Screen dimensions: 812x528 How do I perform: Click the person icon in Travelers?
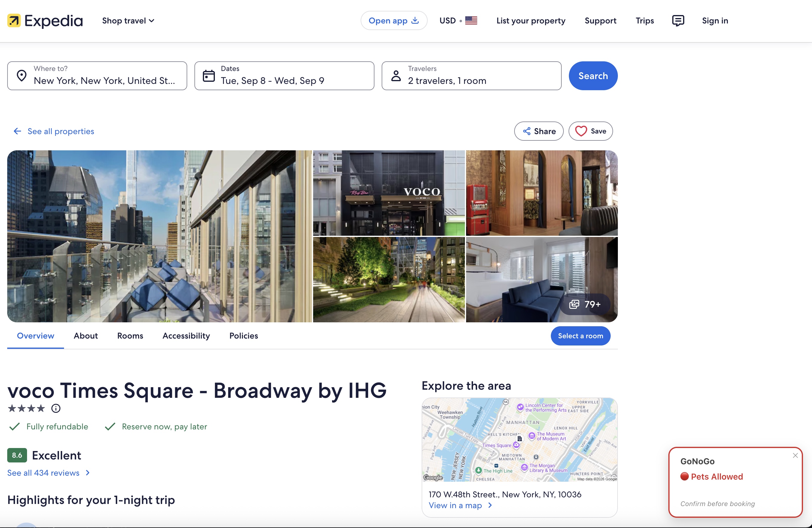396,76
